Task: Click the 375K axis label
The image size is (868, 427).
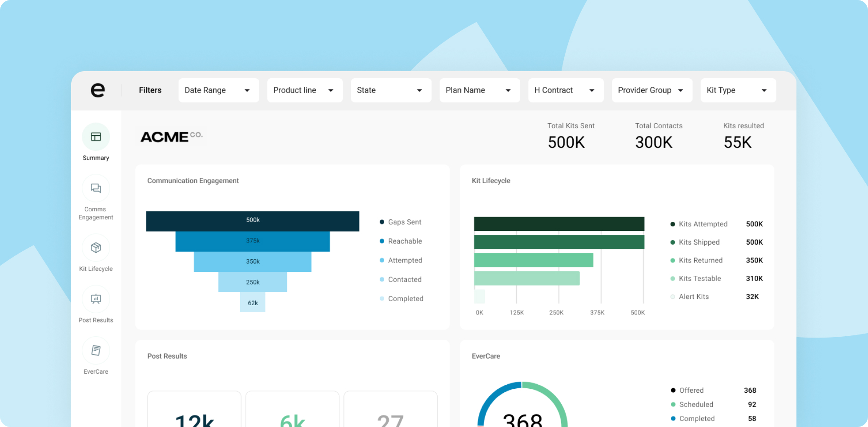Action: pos(597,313)
